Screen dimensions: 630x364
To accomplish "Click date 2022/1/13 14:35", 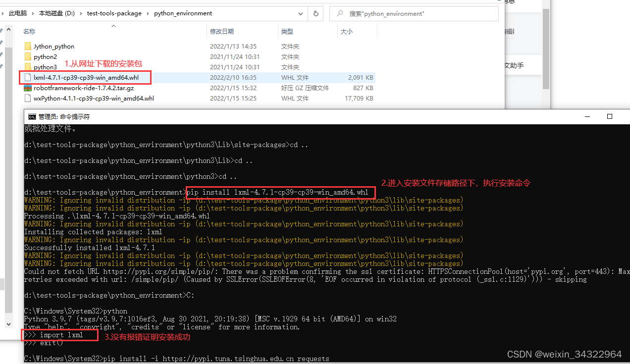I will 233,47.
